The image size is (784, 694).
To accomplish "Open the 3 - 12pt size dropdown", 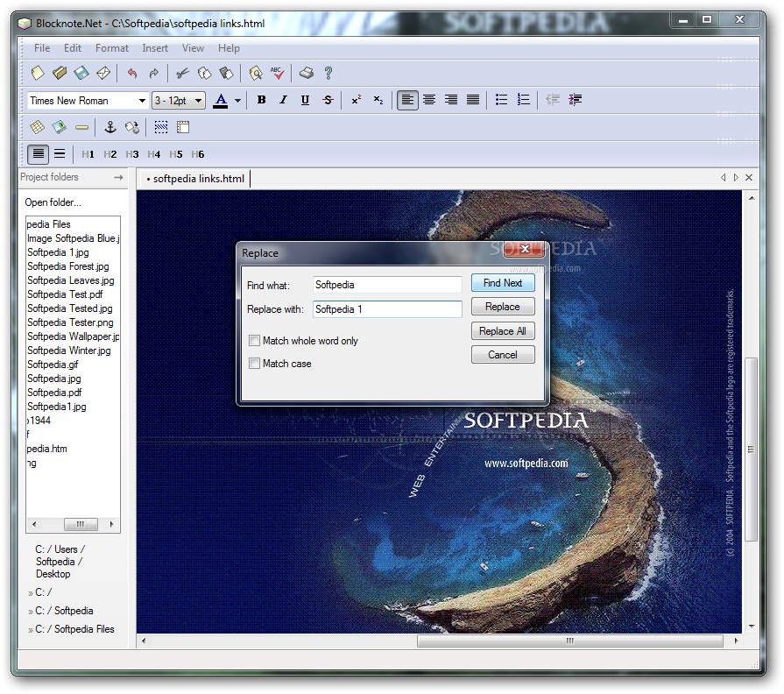I will (x=179, y=101).
